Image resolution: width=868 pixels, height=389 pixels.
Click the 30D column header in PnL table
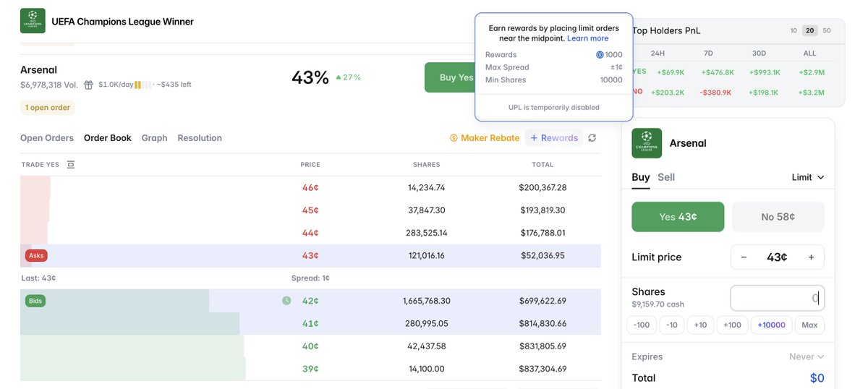(x=759, y=54)
